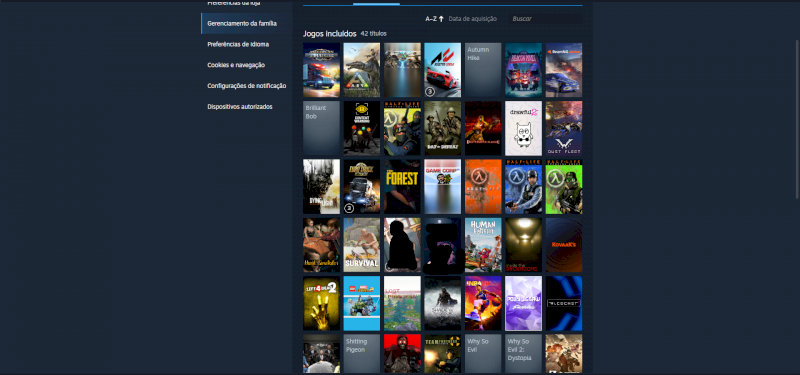800x375 pixels.
Task: Select the Brilliant Bob tile
Action: [x=321, y=128]
